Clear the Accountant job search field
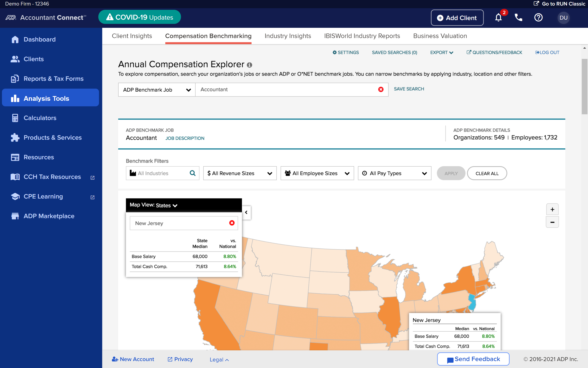 pyautogui.click(x=381, y=90)
